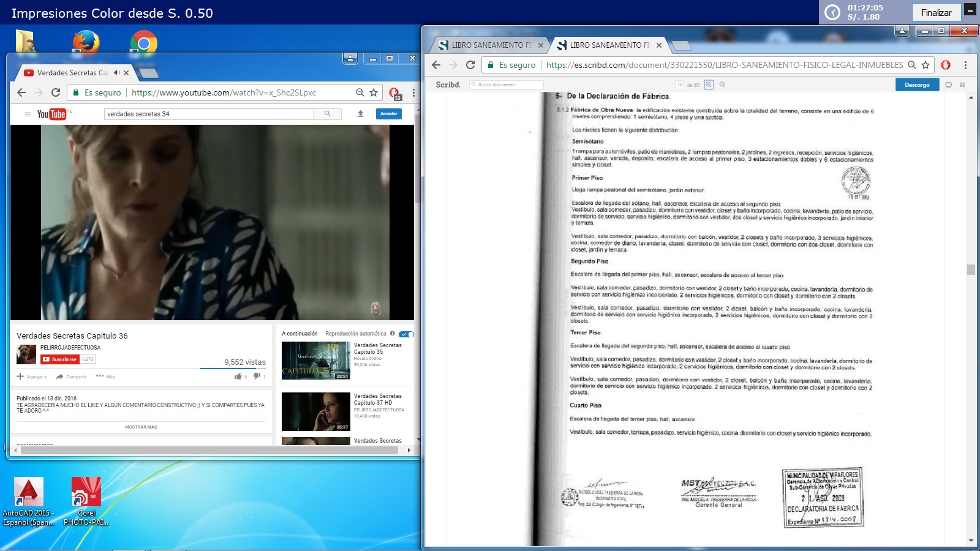Bookmark the Scribd page with the star icon

point(925,65)
